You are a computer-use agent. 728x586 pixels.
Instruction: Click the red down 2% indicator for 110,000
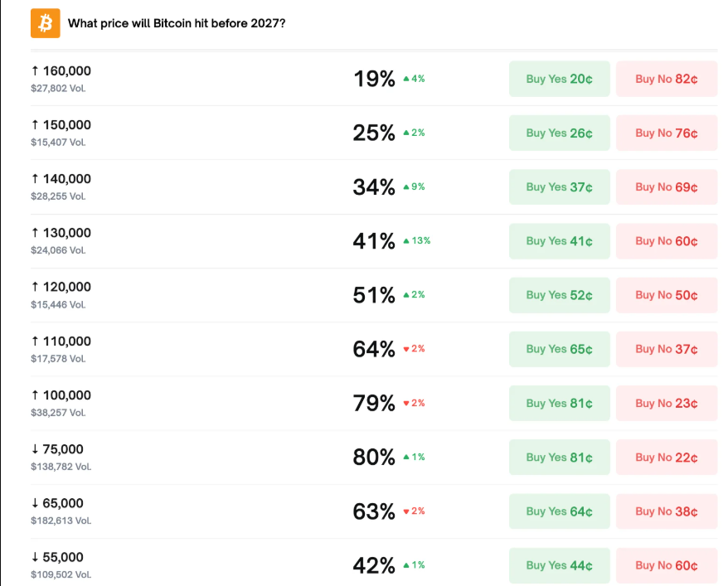(x=413, y=349)
